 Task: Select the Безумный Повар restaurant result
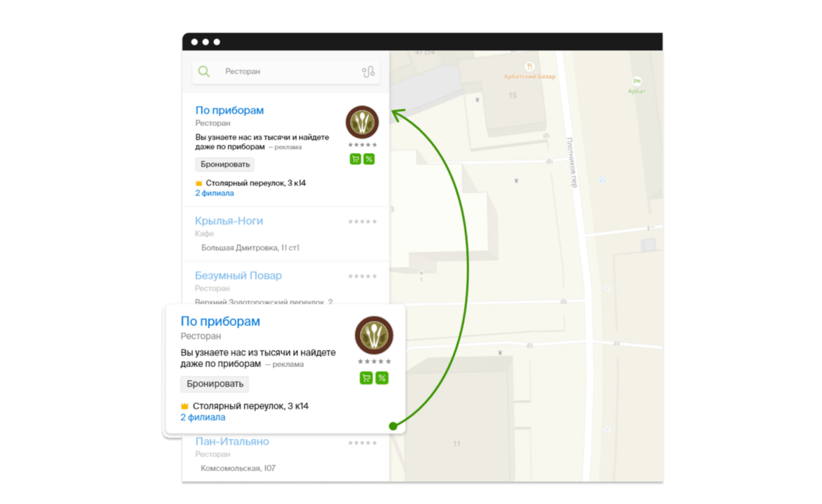[x=238, y=275]
